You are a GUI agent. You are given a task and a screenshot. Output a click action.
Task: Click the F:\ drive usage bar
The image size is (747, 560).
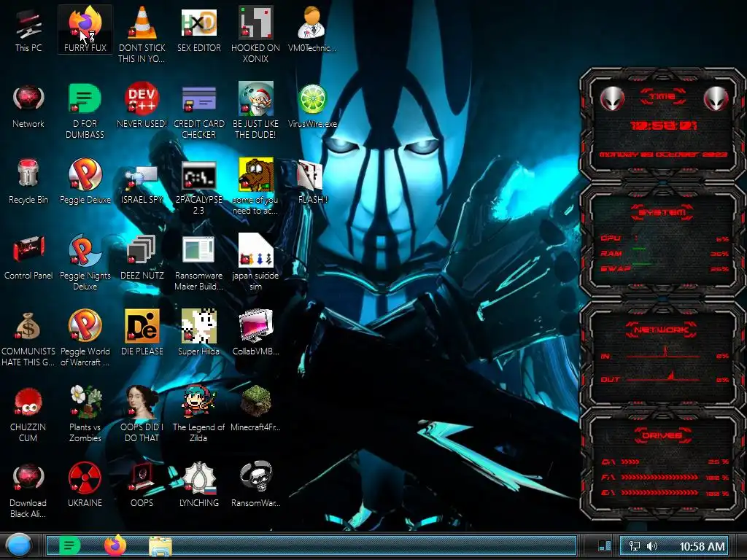pyautogui.click(x=659, y=477)
